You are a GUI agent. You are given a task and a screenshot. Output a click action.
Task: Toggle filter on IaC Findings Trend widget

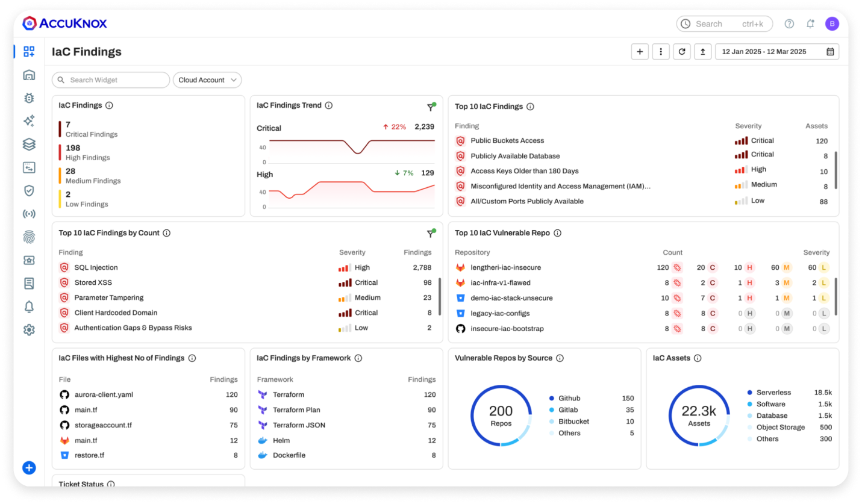431,107
